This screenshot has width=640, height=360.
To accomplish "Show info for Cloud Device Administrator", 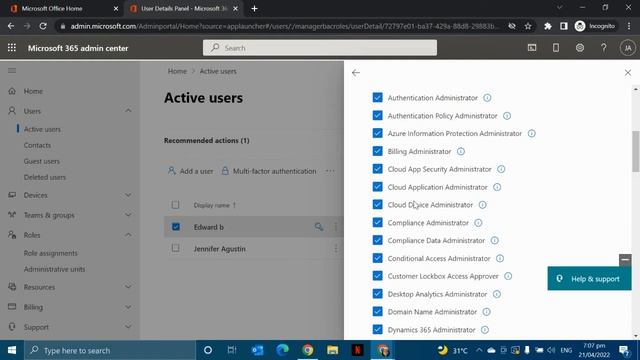I will pos(482,205).
